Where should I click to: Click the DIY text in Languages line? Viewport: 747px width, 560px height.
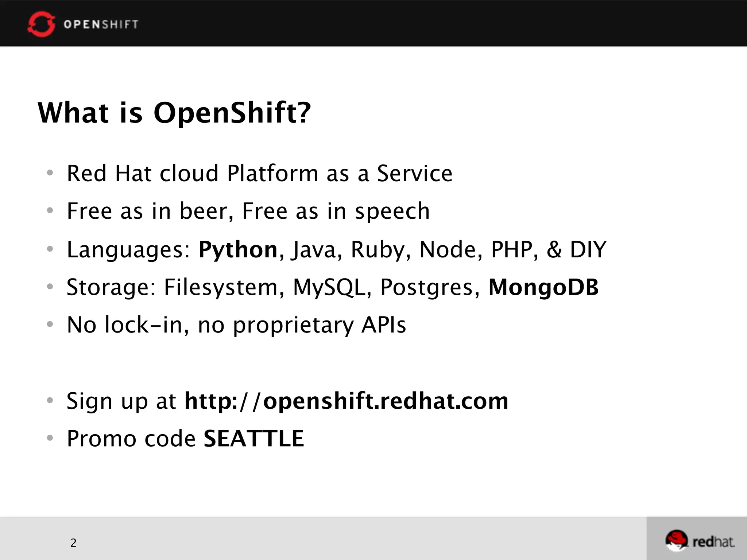pos(588,250)
